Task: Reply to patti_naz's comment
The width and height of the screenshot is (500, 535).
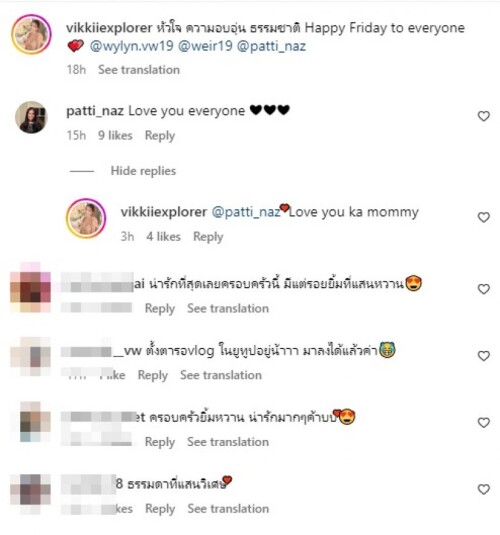Action: [160, 135]
